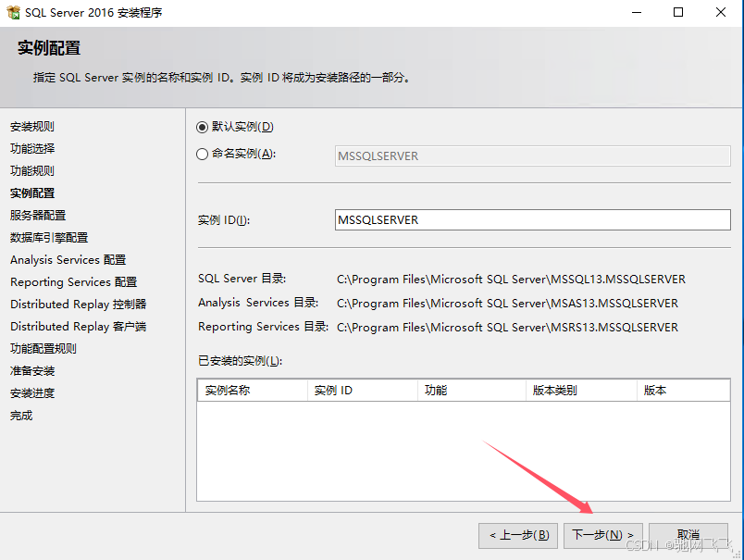
Task: Select the 命名实例 radio button
Action: [x=202, y=155]
